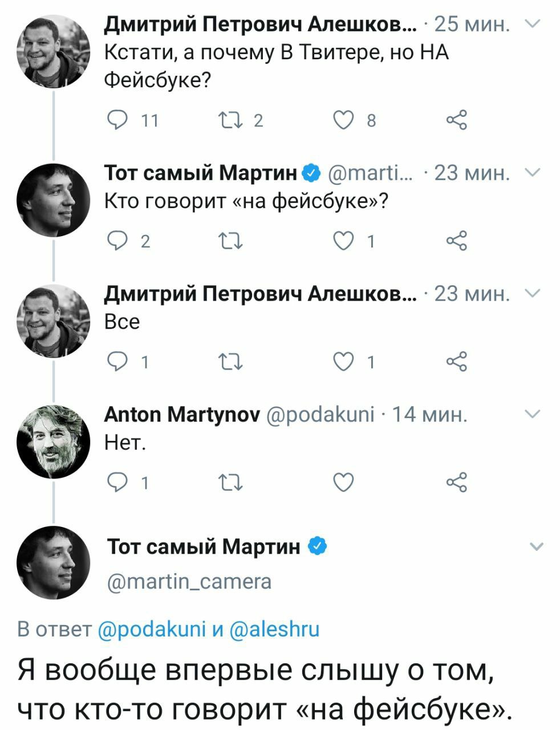560x730 pixels.
Task: Open the avatar of Dmitry's first tweet
Action: pos(54,52)
